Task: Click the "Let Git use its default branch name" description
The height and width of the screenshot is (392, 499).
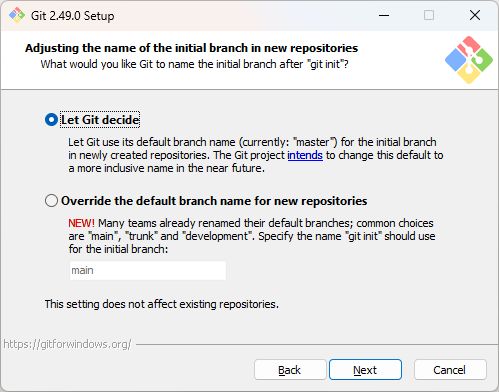Action: pyautogui.click(x=255, y=155)
